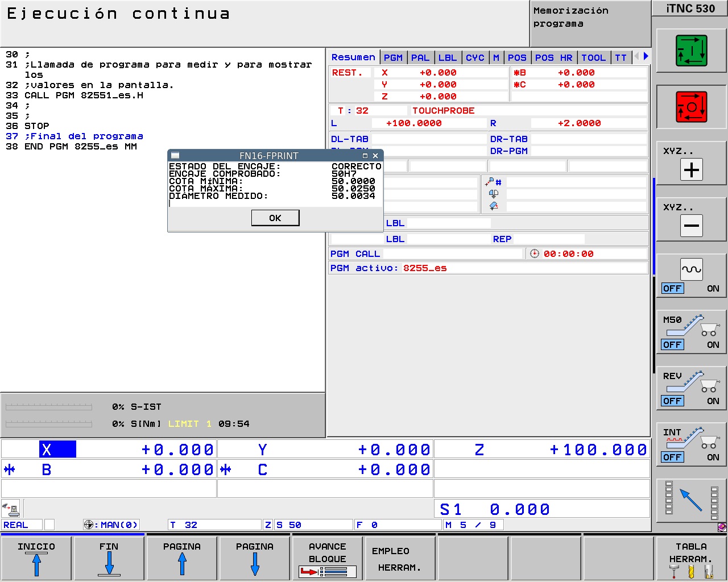Click the INICIO up-arrow softkey
Screen dimensions: 728x582
tap(36, 558)
